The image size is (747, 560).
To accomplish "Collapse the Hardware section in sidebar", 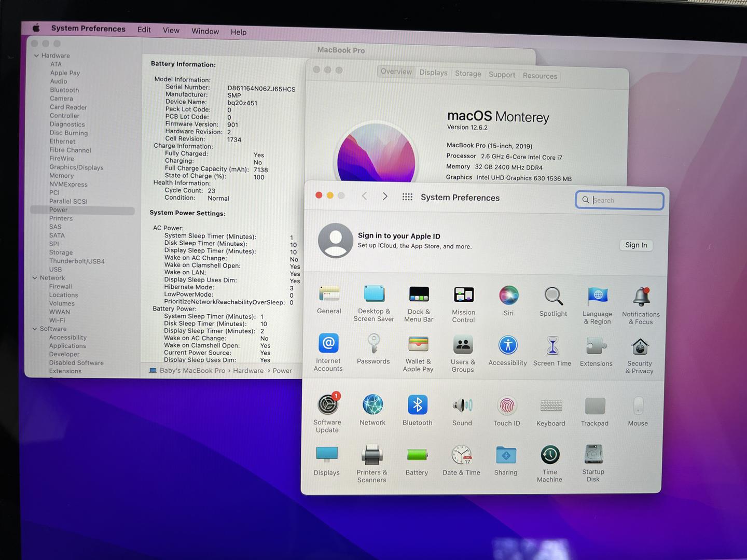I will coord(36,55).
